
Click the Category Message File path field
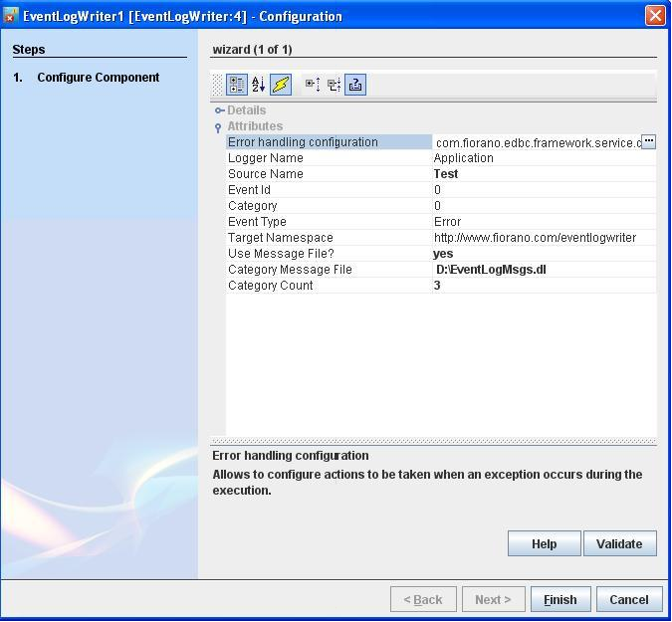point(544,270)
